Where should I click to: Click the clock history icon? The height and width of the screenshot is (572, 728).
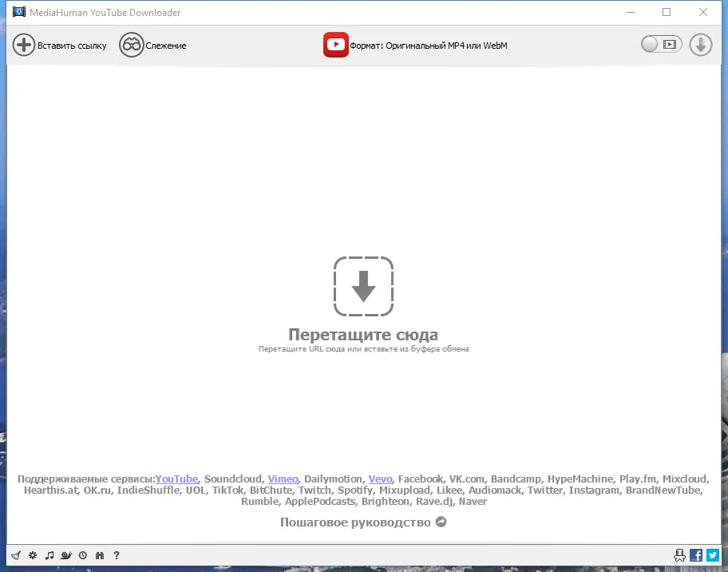(83, 555)
